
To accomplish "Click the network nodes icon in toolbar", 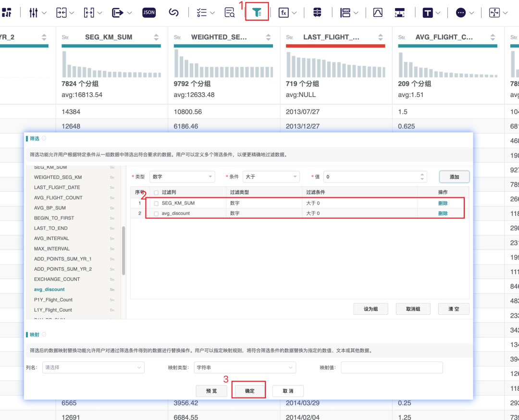I will (x=494, y=12).
